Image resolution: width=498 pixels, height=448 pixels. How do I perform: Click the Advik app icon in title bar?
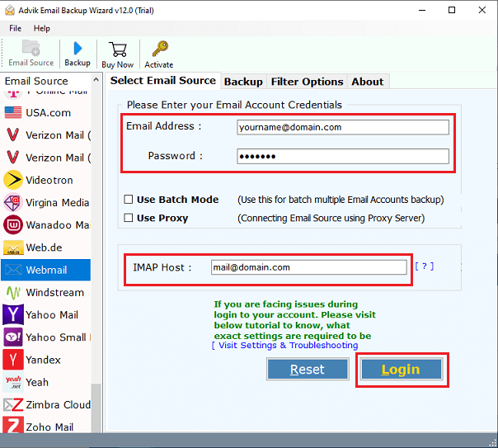[10, 10]
